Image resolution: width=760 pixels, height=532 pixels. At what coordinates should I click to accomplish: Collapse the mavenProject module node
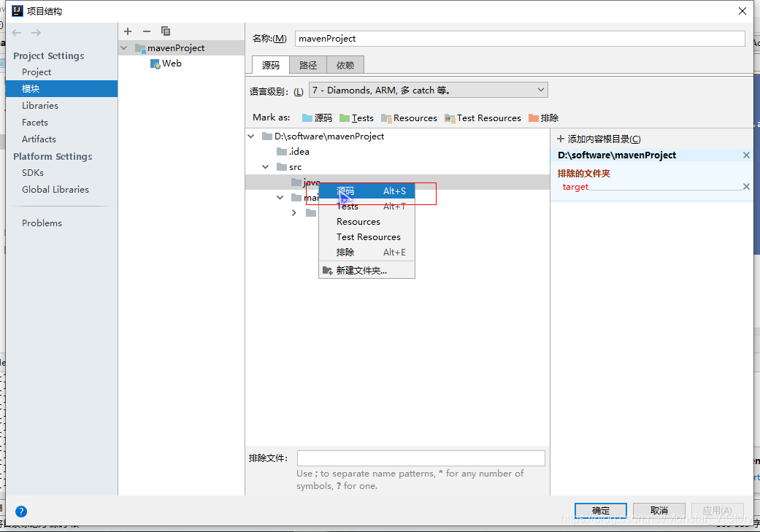point(124,48)
